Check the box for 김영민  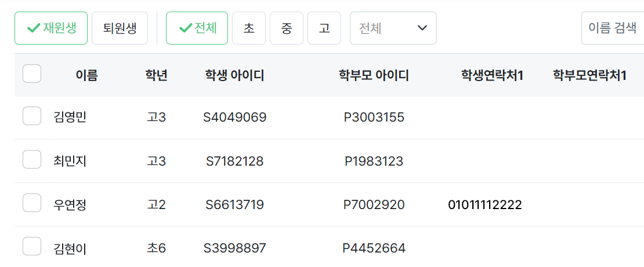pyautogui.click(x=32, y=116)
